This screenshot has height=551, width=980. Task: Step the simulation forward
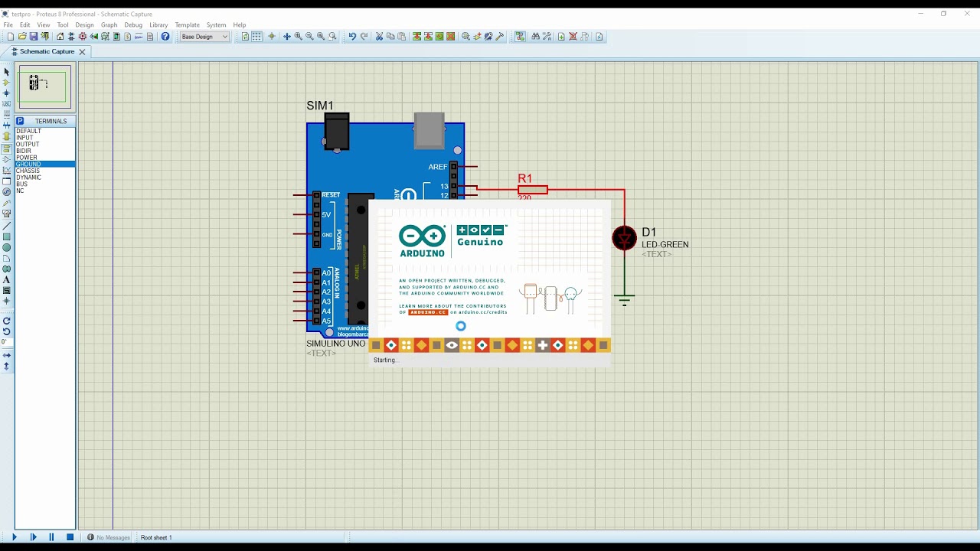33,537
